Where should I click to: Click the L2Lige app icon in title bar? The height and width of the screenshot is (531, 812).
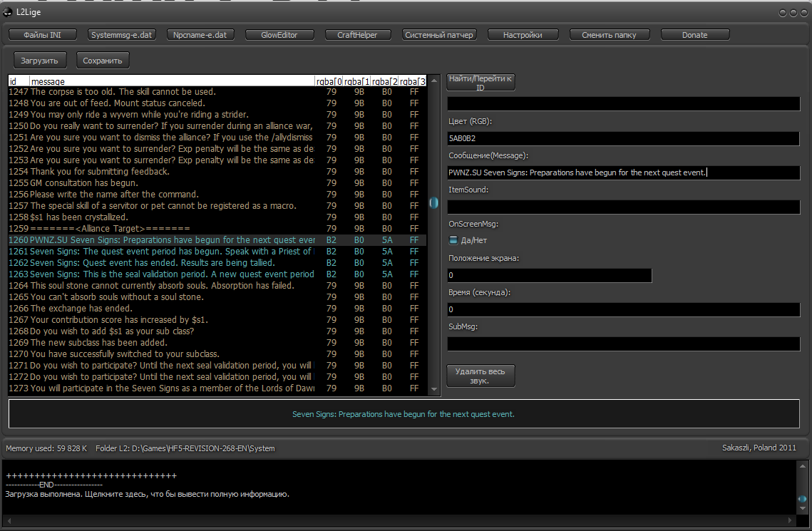[8, 12]
